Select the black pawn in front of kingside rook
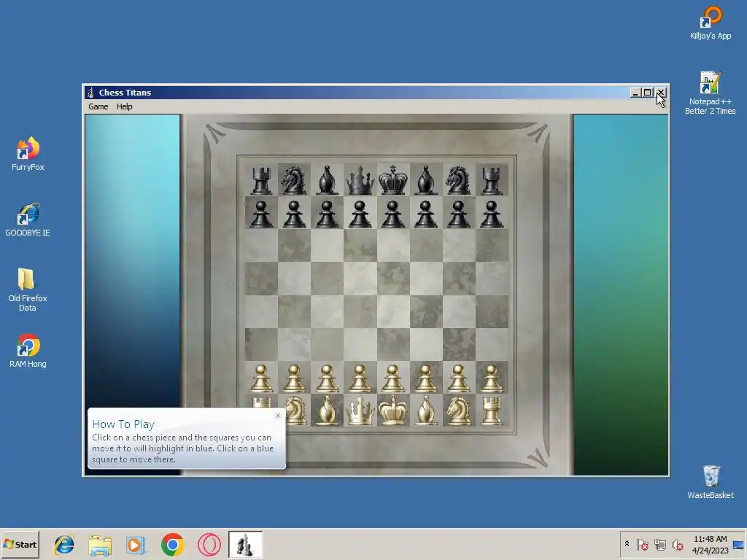Screen dimensions: 747x560 tap(491, 214)
